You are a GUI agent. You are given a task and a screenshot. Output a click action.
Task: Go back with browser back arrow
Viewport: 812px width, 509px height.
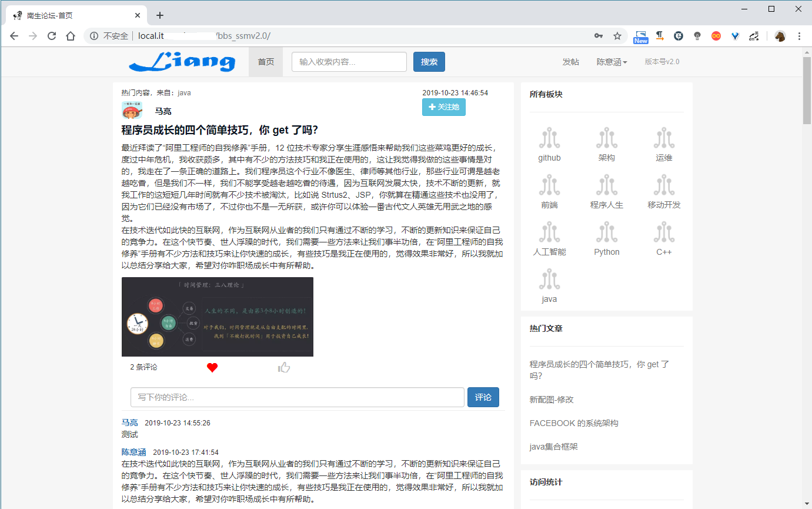point(14,36)
